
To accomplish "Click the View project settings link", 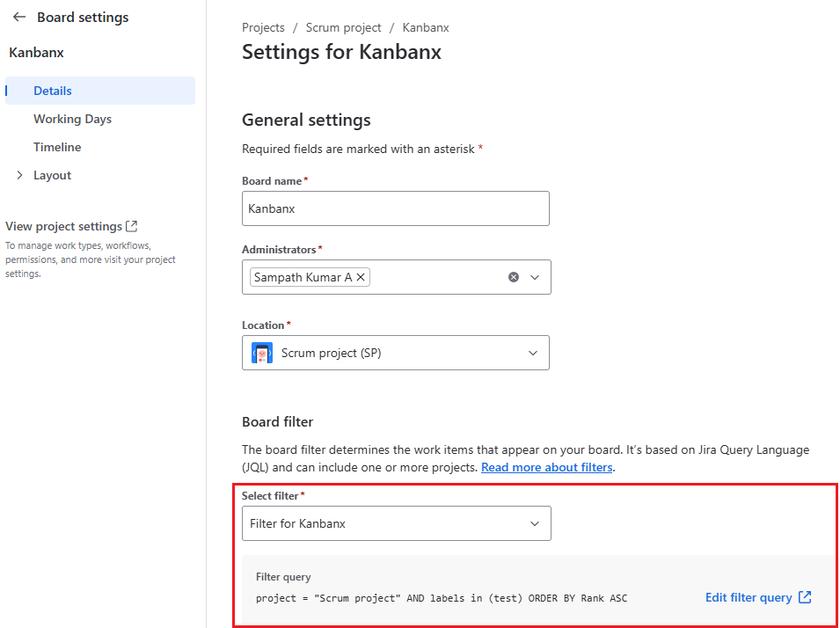I will pos(63,226).
